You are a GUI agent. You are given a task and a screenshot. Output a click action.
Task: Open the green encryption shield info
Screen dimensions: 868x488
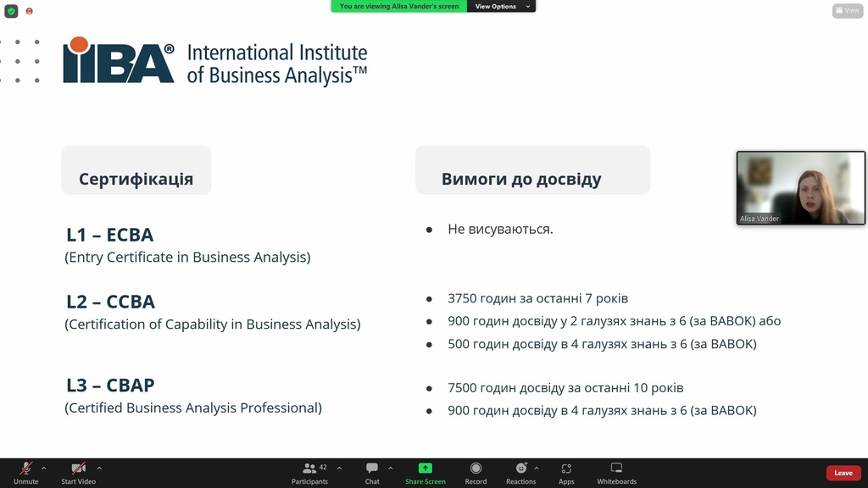[x=11, y=11]
